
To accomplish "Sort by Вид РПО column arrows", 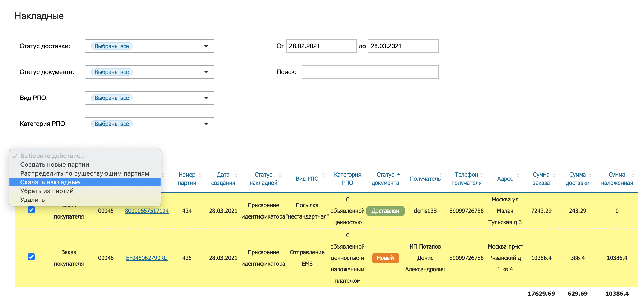I will pyautogui.click(x=323, y=175).
